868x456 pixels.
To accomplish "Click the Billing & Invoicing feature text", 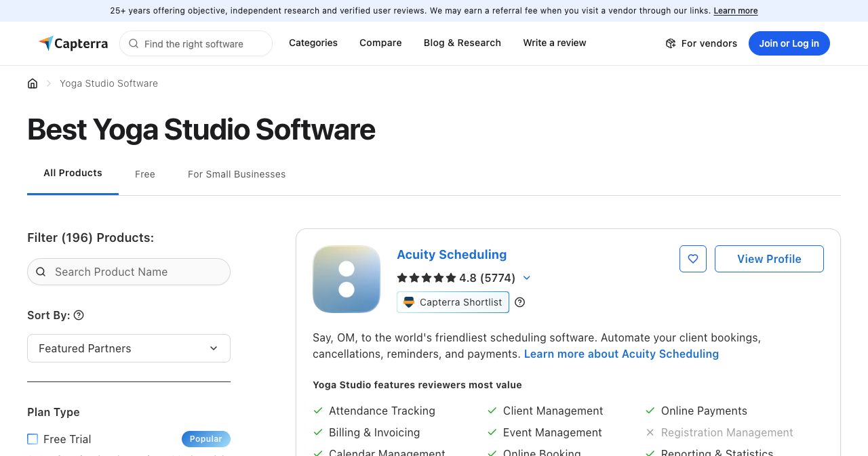I will tap(374, 432).
